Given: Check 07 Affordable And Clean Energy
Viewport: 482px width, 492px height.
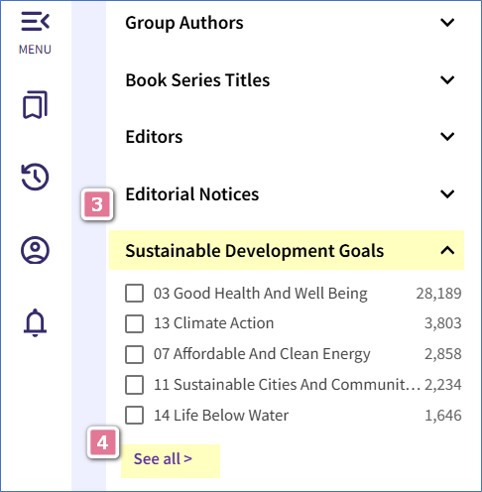Looking at the screenshot, I should click(x=135, y=354).
